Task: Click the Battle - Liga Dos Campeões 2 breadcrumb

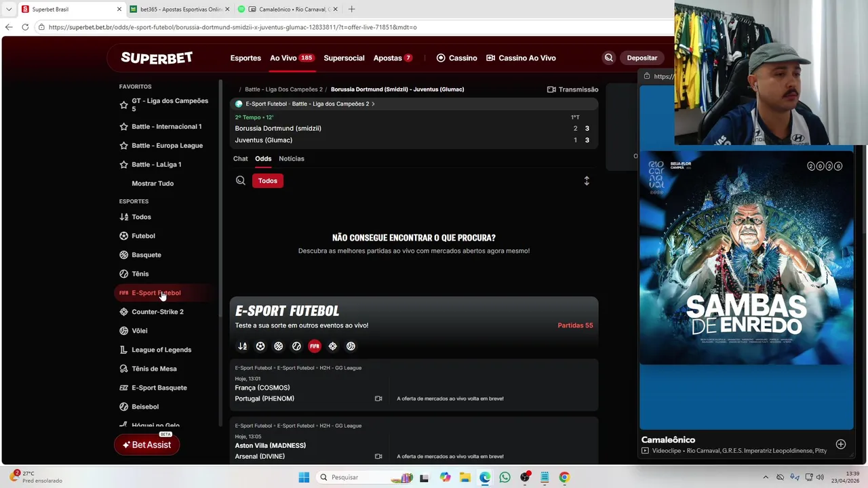Action: click(283, 89)
